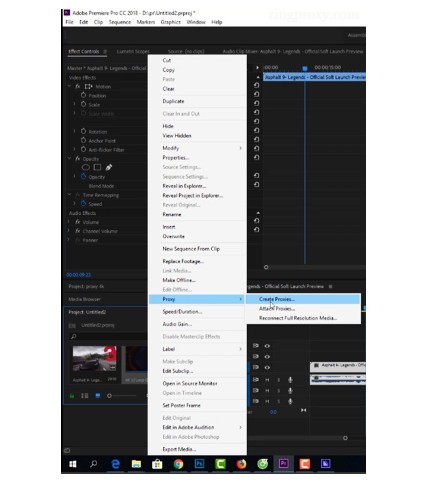Reset the Channel Volume audio effect
This screenshot has width=422, height=486.
[256, 230]
